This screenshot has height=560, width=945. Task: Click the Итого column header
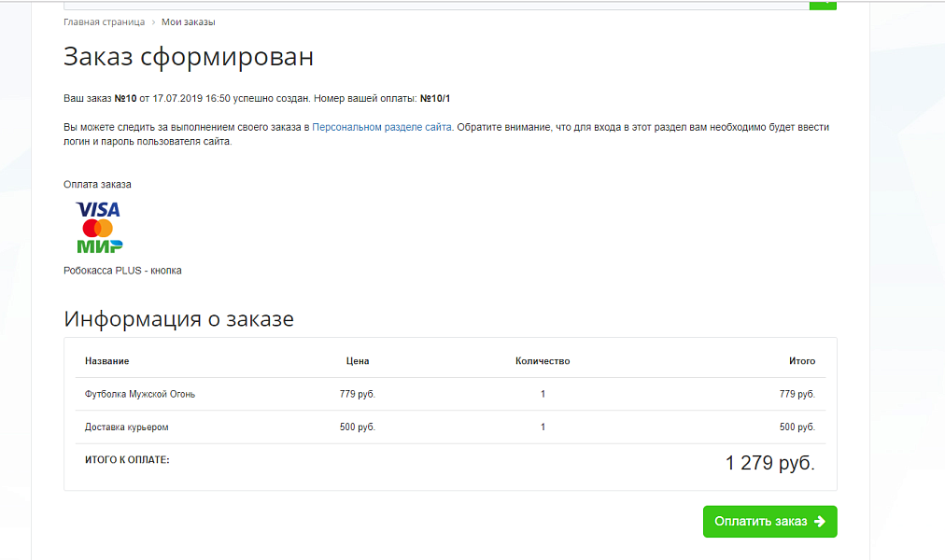[x=801, y=361]
